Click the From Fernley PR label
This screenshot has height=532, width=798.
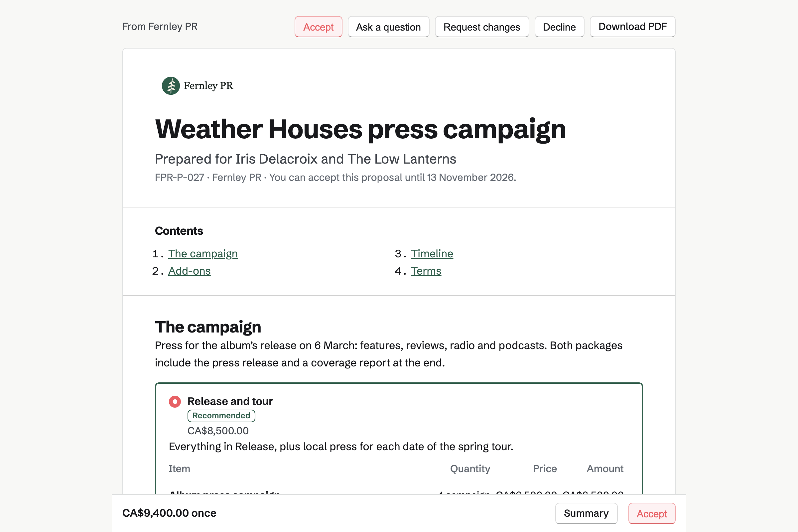coord(160,27)
